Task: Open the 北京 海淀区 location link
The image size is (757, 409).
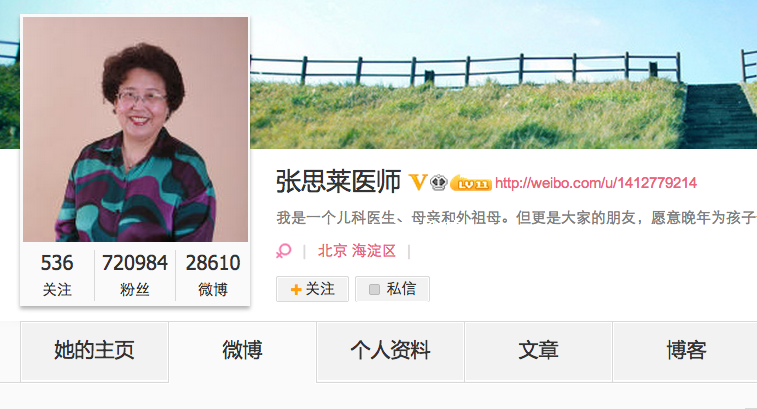Action: coord(357,251)
